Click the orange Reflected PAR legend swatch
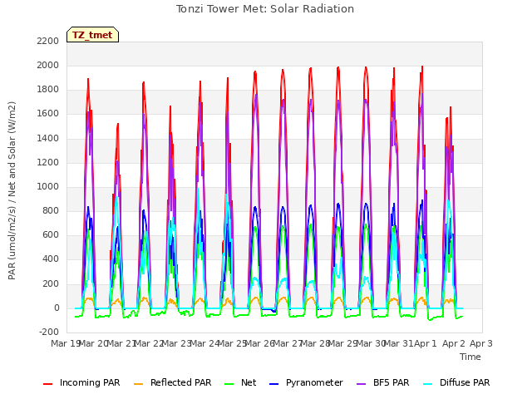This screenshot has height=399, width=532. click(x=139, y=384)
